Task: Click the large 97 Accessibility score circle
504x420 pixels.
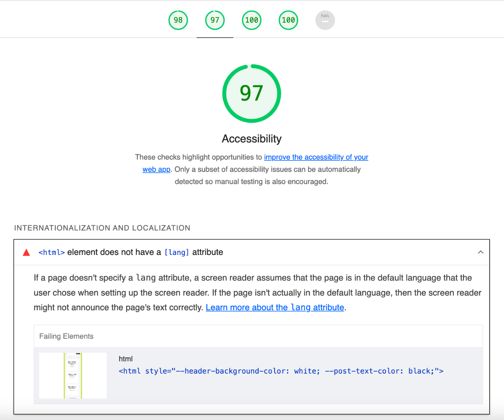Action: coord(252,93)
